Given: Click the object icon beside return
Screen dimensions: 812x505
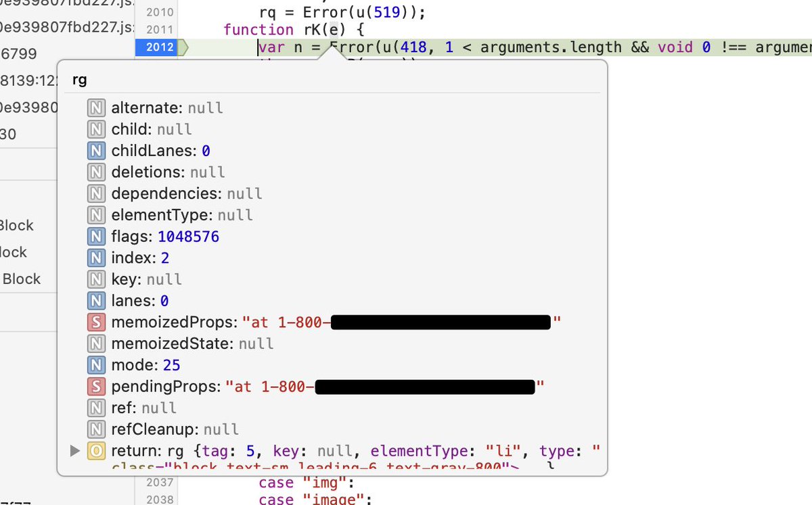Looking at the screenshot, I should click(97, 451).
